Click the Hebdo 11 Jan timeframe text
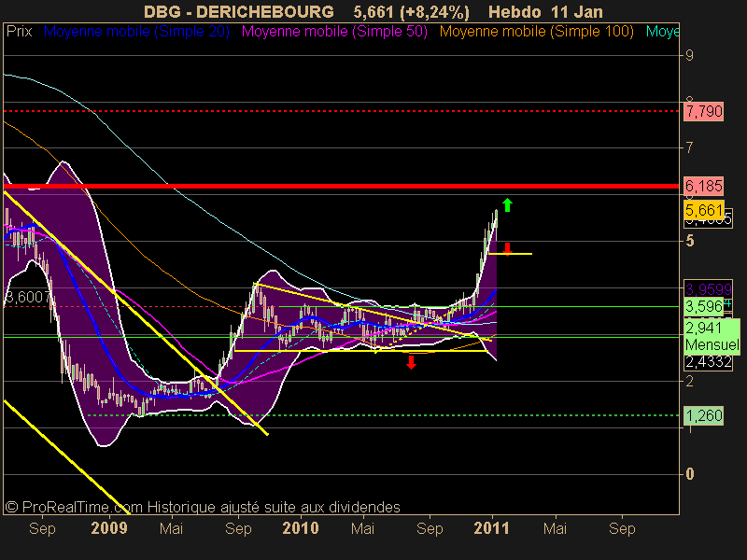Viewport: 747px width, 560px height. pyautogui.click(x=545, y=11)
